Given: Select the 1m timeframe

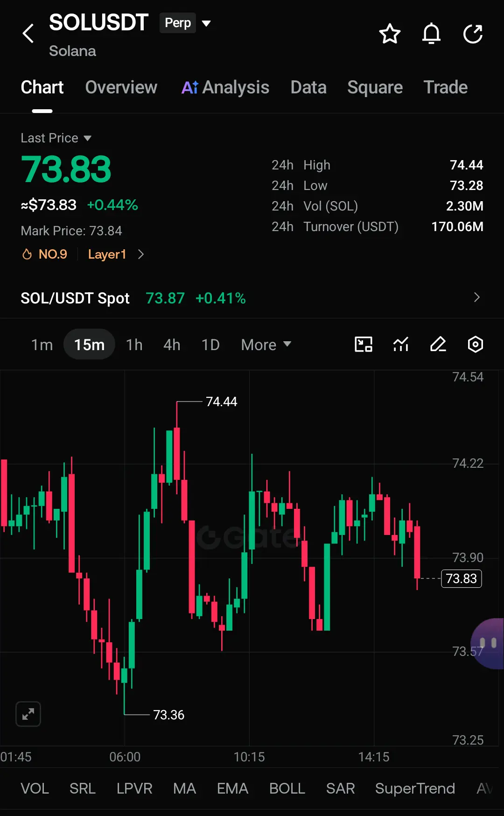Looking at the screenshot, I should [x=42, y=345].
